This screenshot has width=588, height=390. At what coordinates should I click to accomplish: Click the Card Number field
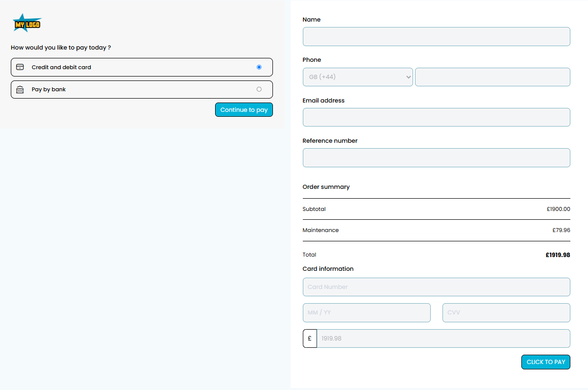(x=436, y=286)
